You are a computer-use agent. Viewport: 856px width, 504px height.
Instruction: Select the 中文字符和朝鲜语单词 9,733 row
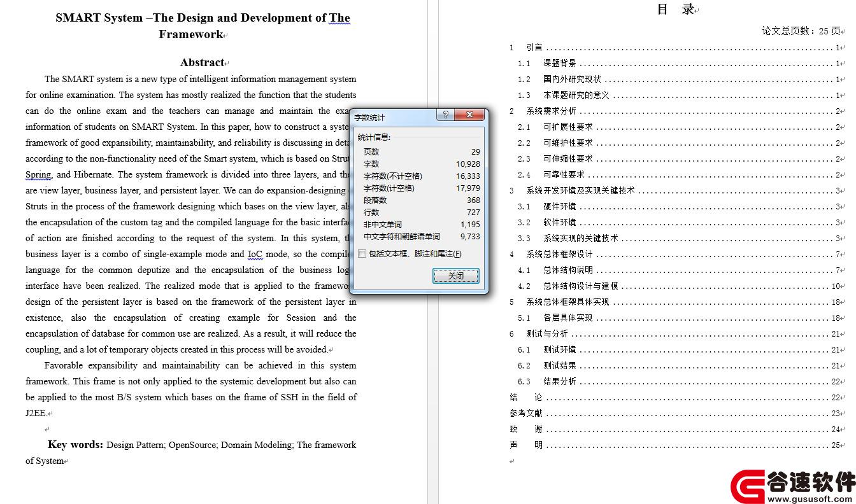point(421,237)
